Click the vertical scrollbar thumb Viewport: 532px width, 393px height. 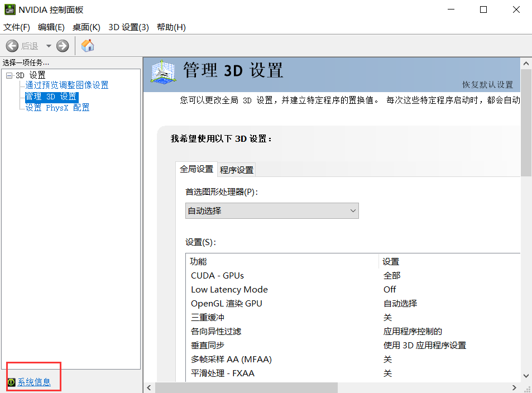tap(526, 123)
